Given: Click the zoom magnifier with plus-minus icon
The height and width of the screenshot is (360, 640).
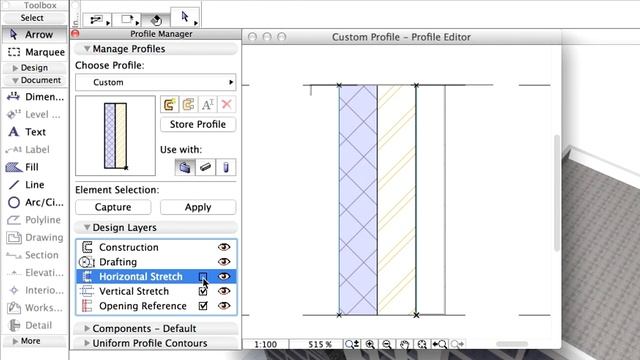Looking at the screenshot, I should click(x=352, y=344).
